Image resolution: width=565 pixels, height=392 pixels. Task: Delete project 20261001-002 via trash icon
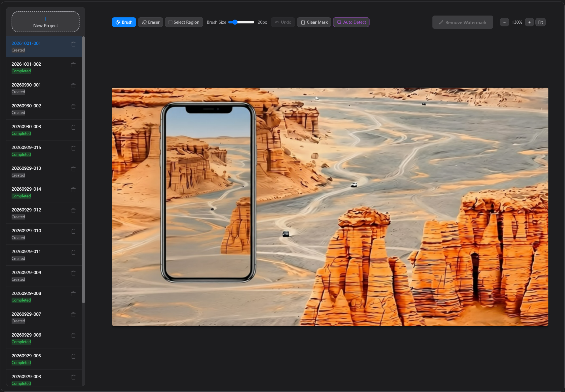73,65
